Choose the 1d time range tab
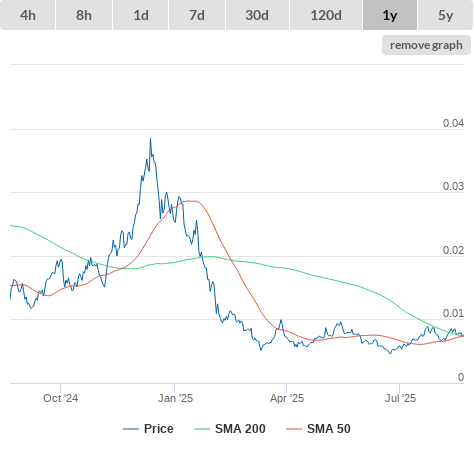 [x=141, y=15]
